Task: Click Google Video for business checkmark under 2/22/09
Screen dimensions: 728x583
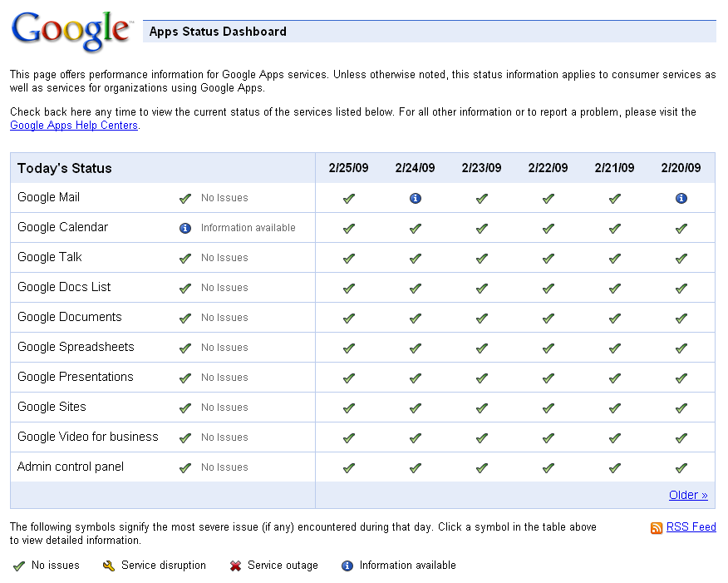Action: (x=548, y=437)
